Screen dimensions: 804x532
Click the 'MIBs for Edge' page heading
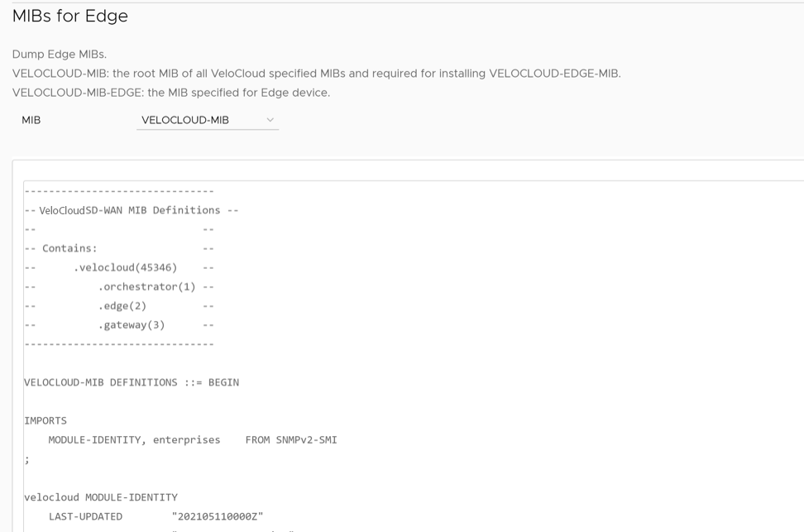pyautogui.click(x=70, y=16)
